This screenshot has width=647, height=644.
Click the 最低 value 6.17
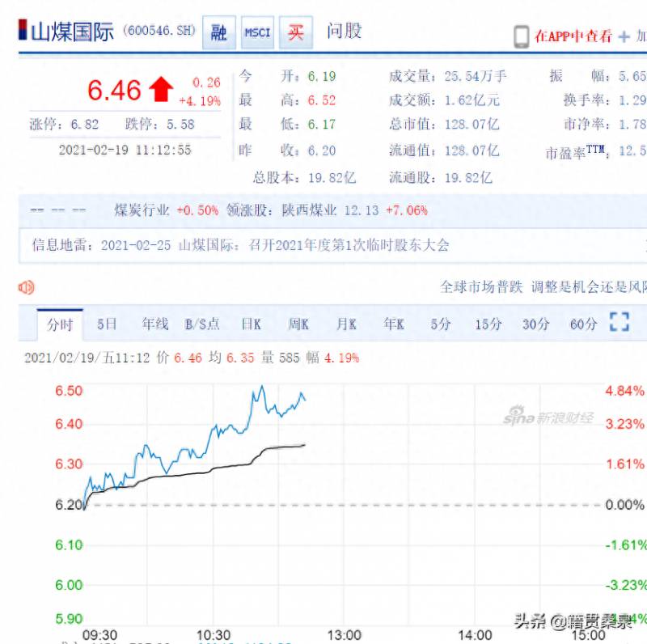click(322, 125)
